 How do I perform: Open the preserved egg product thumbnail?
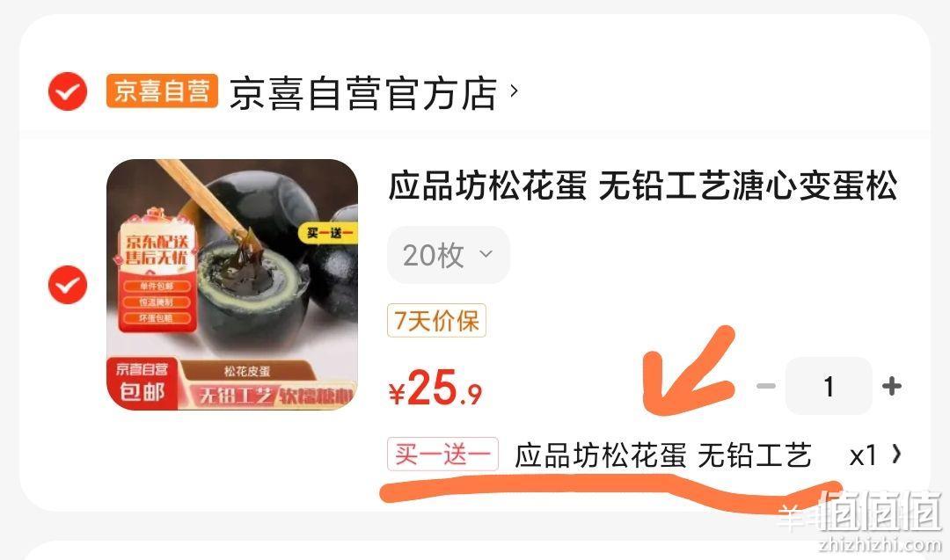(x=232, y=285)
